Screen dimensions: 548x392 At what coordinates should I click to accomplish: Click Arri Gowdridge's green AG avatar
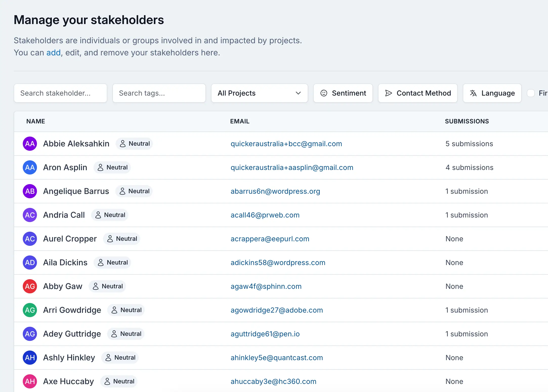30,310
